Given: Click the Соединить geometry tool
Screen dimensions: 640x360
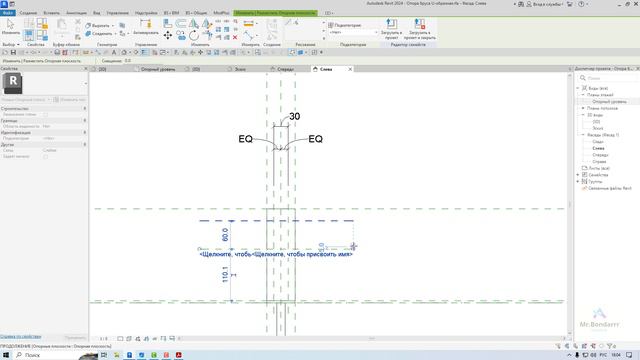Looking at the screenshot, I should coord(99,33).
